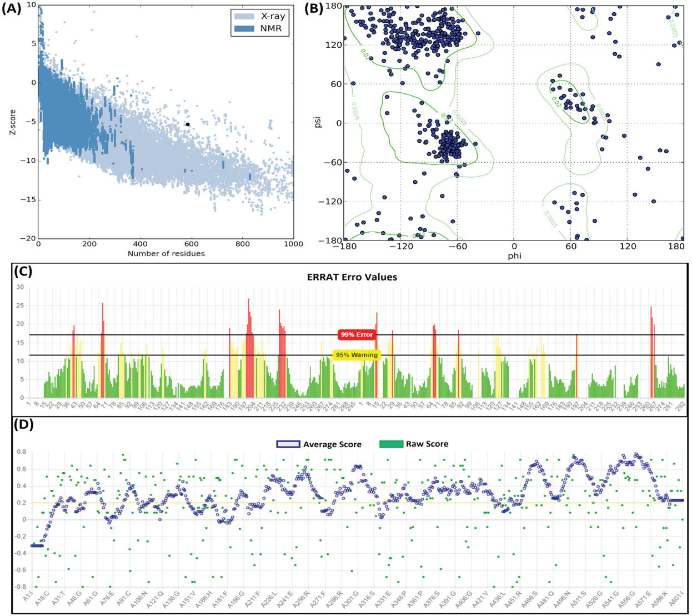Screen dimensions: 692x616
Task: Click the yellow 95% Warning label
Action: coord(357,355)
